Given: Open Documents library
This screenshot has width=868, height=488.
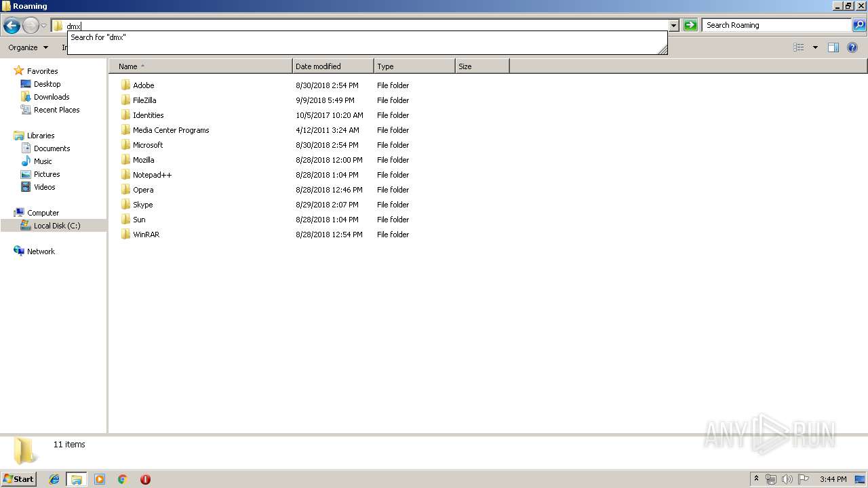Looking at the screenshot, I should (x=52, y=148).
